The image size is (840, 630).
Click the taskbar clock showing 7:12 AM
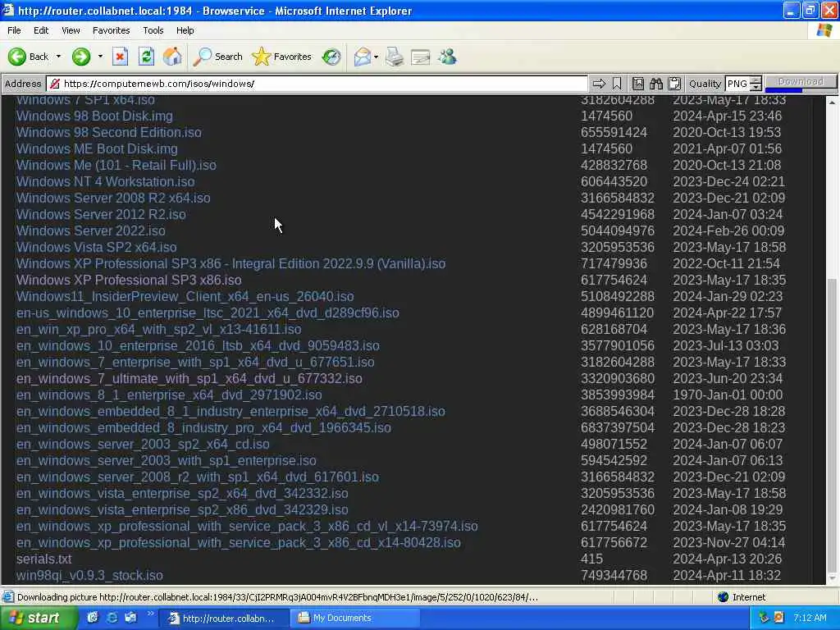pos(810,619)
